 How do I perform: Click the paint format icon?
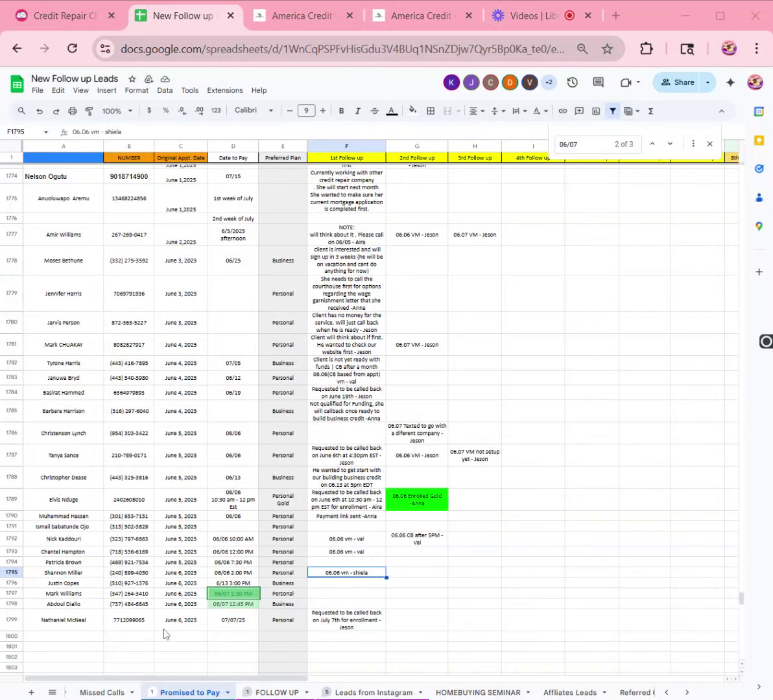[89, 111]
